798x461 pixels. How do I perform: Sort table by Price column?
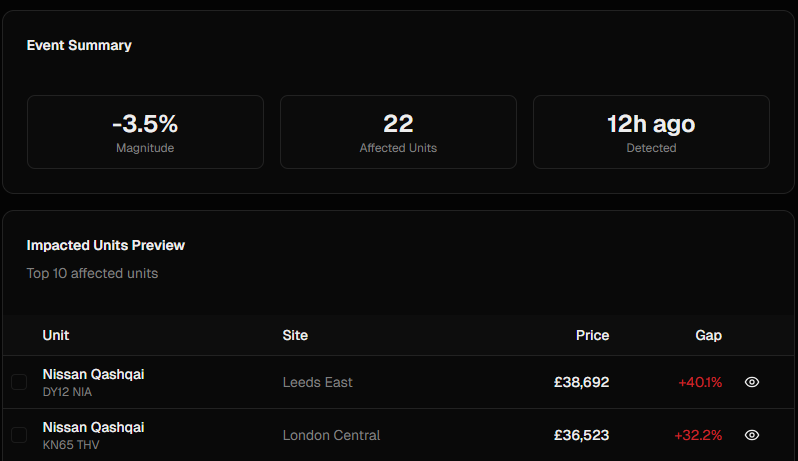pos(592,335)
